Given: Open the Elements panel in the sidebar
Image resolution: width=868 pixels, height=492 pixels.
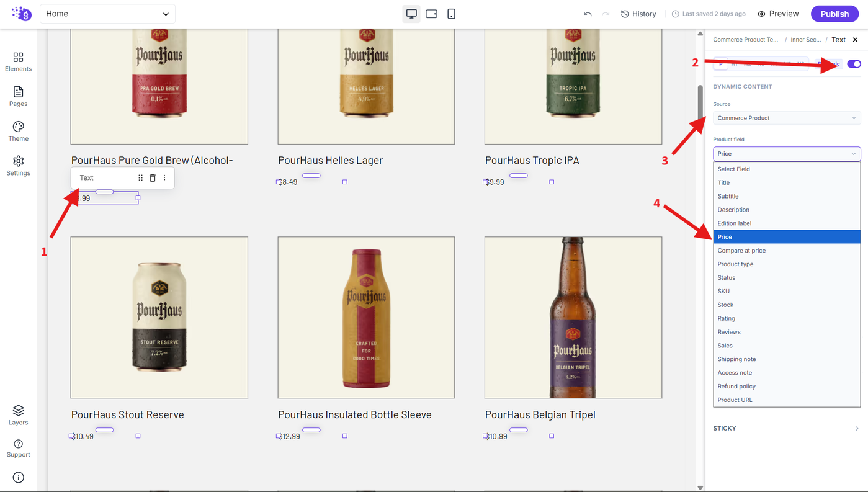Looking at the screenshot, I should pyautogui.click(x=18, y=62).
